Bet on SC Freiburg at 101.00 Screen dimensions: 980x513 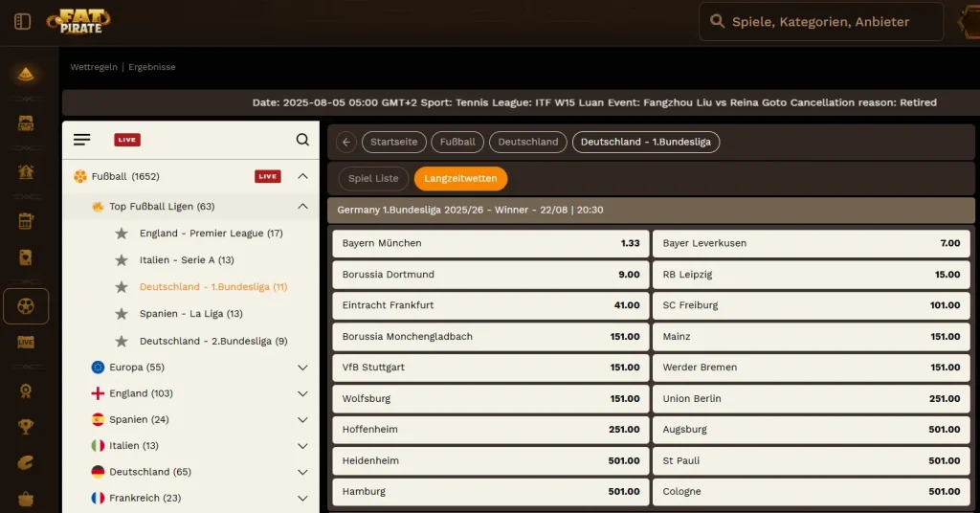click(x=812, y=305)
